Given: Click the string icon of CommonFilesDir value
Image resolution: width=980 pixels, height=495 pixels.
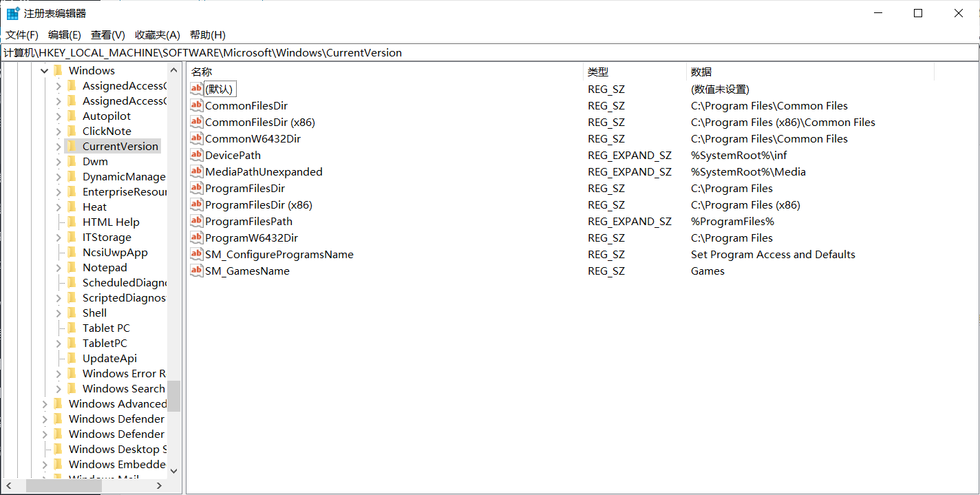Looking at the screenshot, I should click(197, 105).
